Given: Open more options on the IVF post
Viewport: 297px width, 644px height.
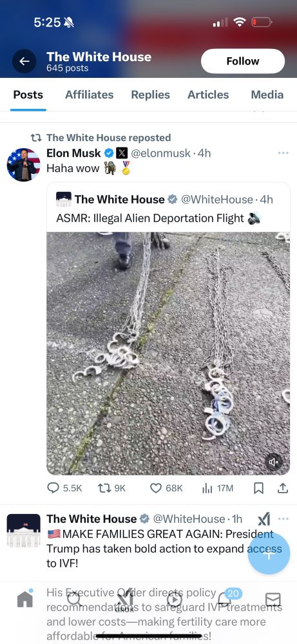Looking at the screenshot, I should [283, 518].
